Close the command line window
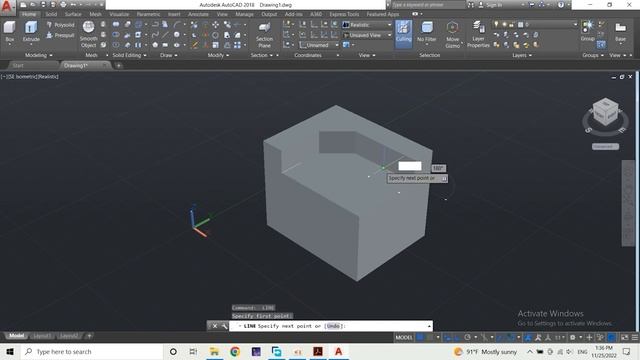 coord(215,326)
